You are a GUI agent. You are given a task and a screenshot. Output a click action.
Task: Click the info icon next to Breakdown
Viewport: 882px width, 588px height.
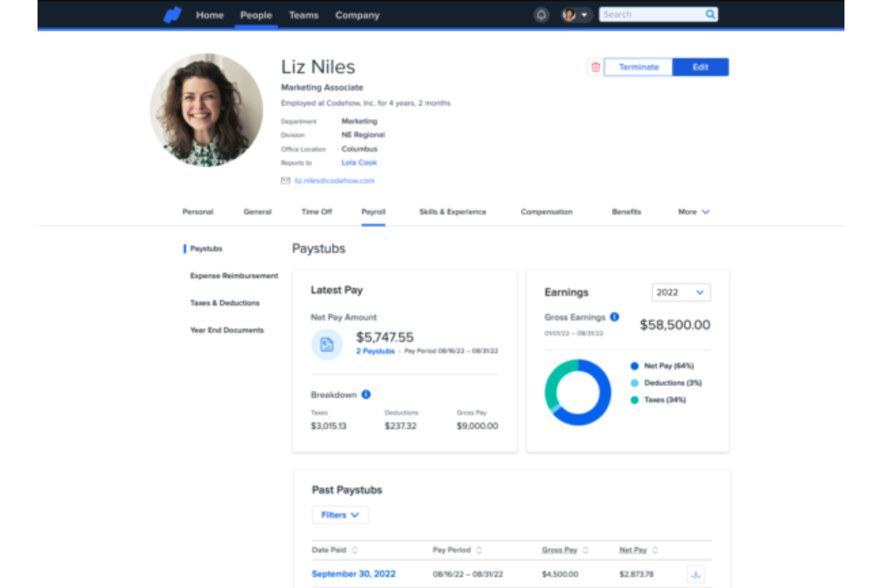(x=366, y=394)
